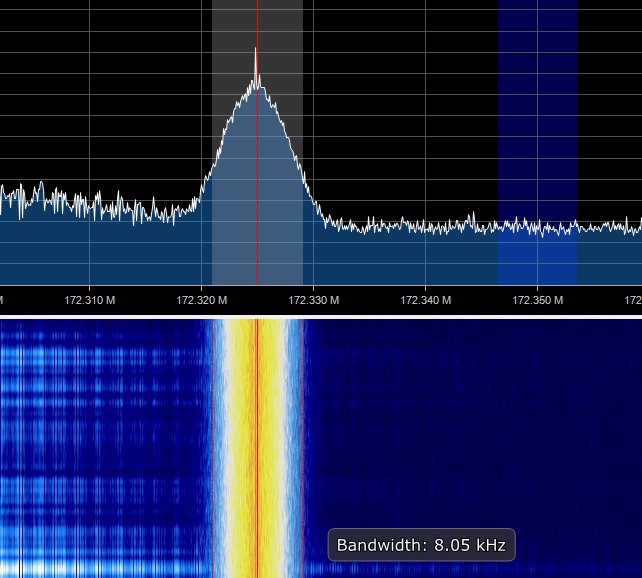The height and width of the screenshot is (578, 642).
Task: Click the Bandwidth 8.05 kHz tooltip
Action: point(421,545)
